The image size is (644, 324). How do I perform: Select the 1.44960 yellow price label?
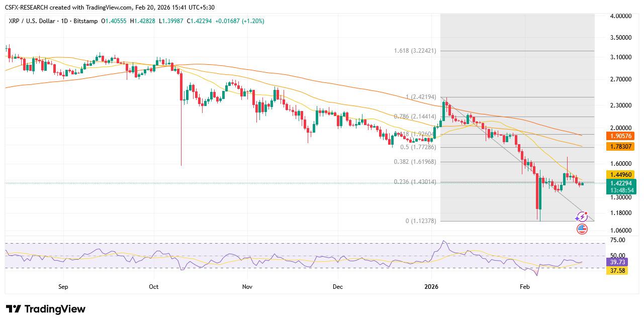[620, 175]
